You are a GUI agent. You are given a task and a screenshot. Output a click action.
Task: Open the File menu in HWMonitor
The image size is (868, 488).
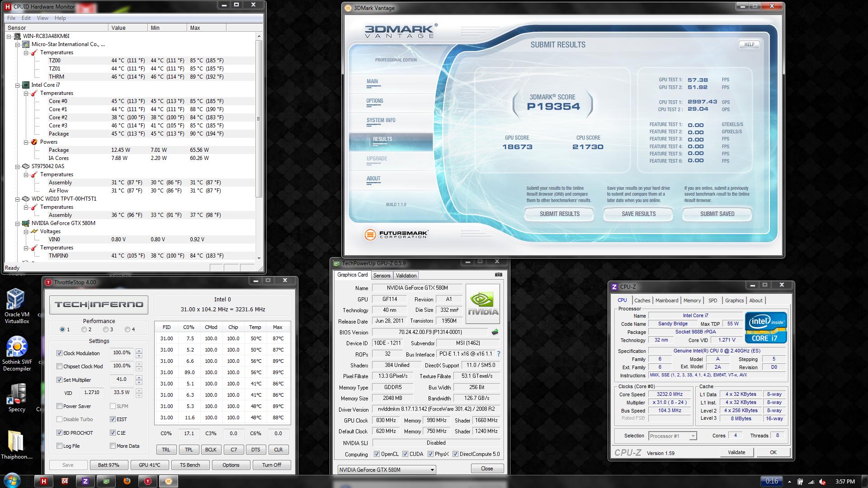pos(11,18)
